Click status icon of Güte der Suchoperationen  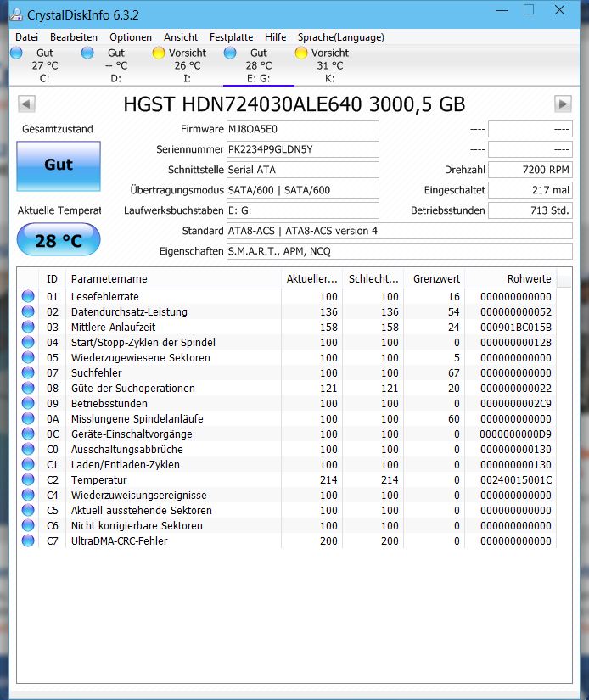pyautogui.click(x=28, y=388)
